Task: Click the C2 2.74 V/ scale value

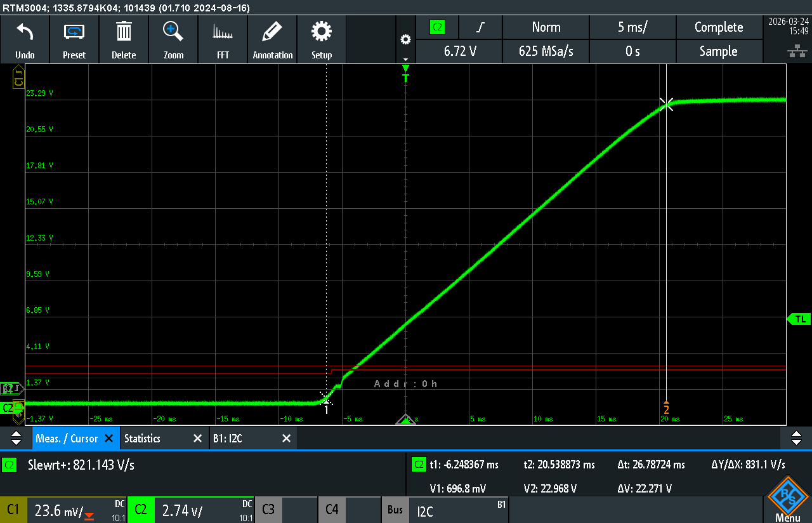Action: pyautogui.click(x=183, y=510)
